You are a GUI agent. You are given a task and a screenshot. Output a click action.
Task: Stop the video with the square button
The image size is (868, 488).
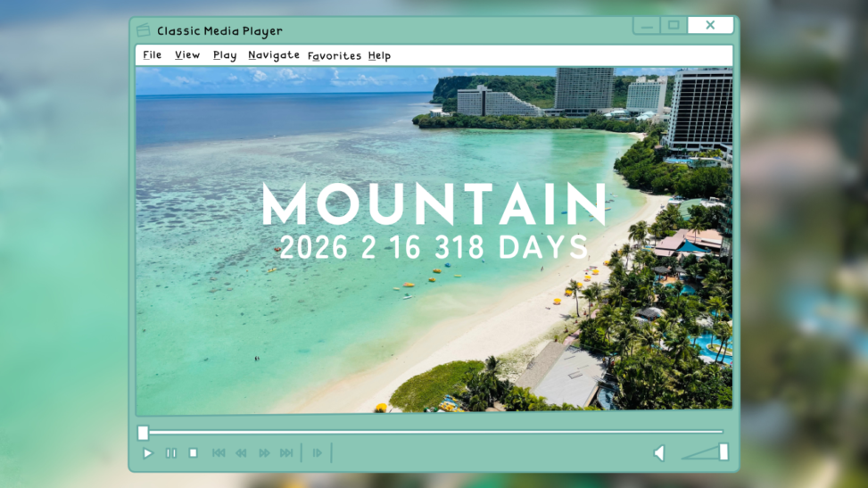[193, 453]
